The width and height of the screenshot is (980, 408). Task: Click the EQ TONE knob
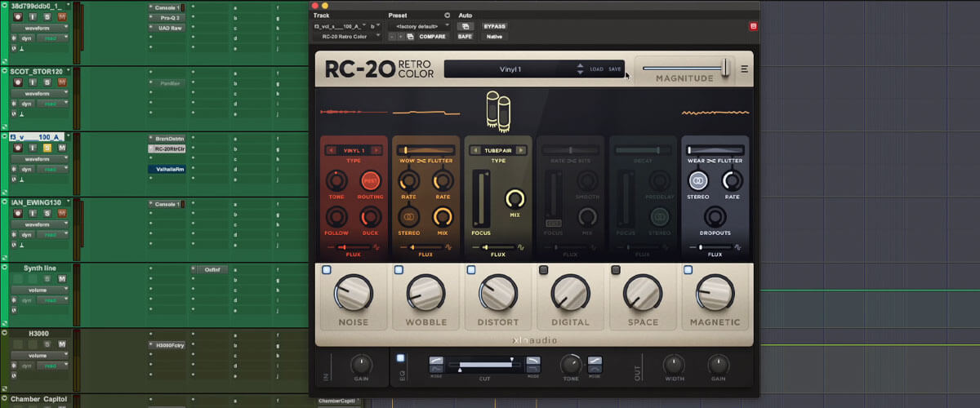click(571, 364)
